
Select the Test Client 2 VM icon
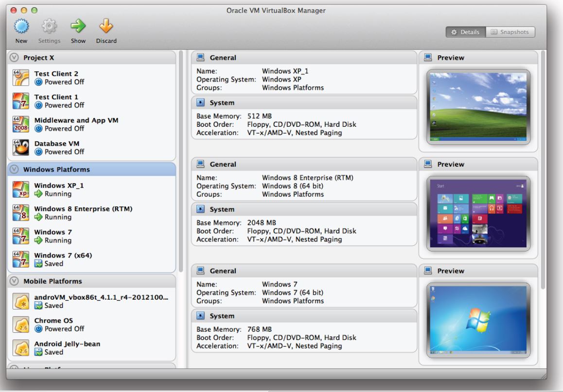[21, 78]
